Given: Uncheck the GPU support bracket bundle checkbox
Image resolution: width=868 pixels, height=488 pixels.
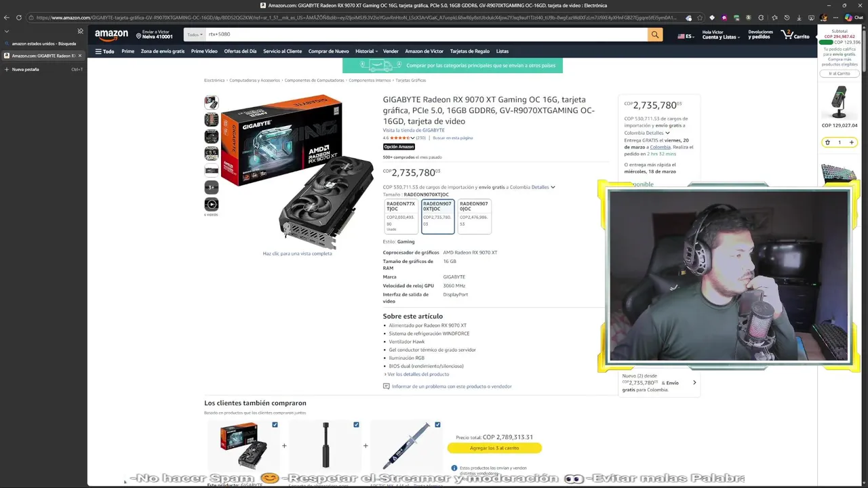Looking at the screenshot, I should point(356,424).
